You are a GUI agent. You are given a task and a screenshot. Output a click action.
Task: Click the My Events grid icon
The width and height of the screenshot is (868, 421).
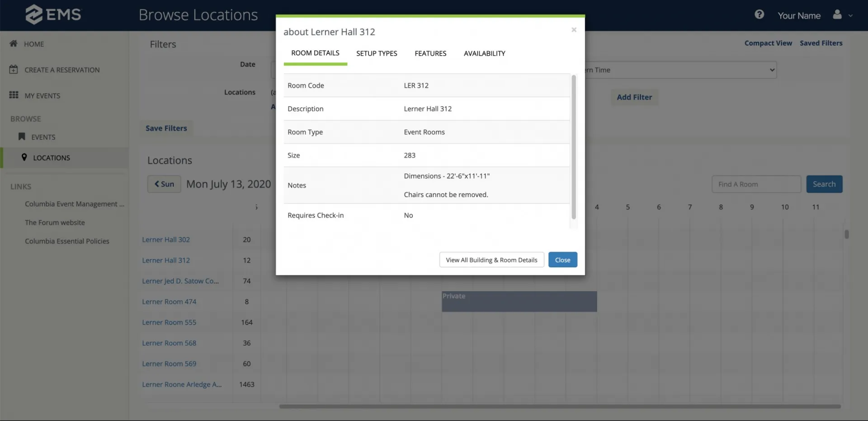(x=14, y=95)
